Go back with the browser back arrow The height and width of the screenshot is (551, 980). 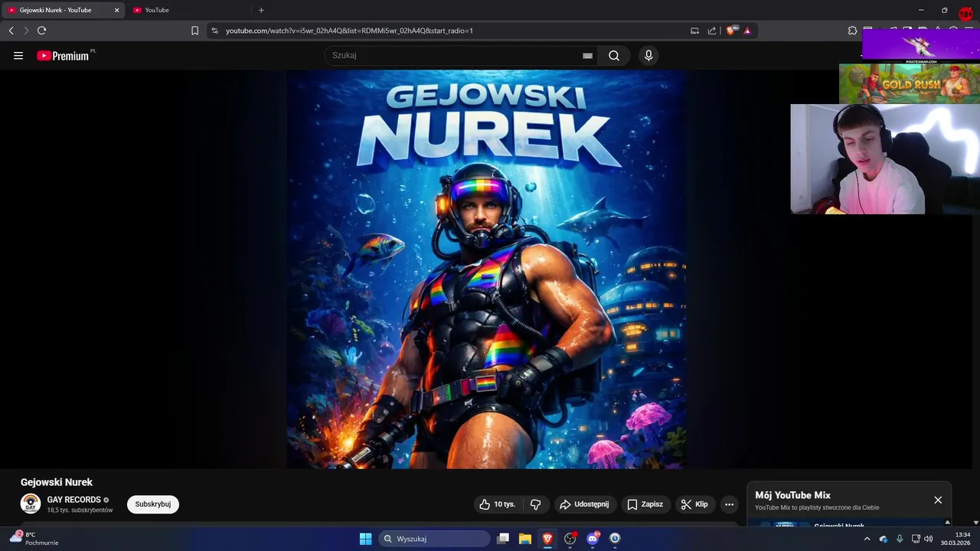[11, 31]
